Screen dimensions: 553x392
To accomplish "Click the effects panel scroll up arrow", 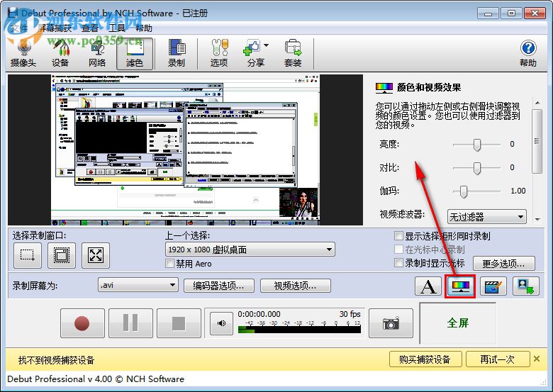I will (x=537, y=103).
